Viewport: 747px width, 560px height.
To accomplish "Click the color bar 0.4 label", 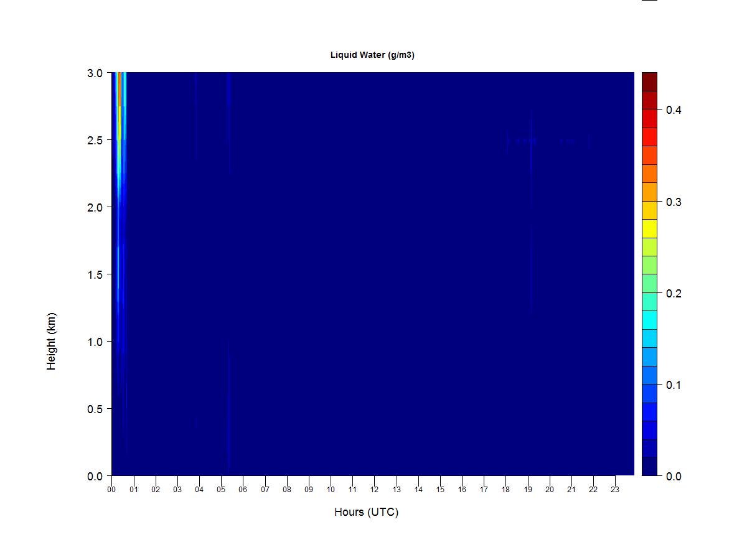I will (x=674, y=110).
